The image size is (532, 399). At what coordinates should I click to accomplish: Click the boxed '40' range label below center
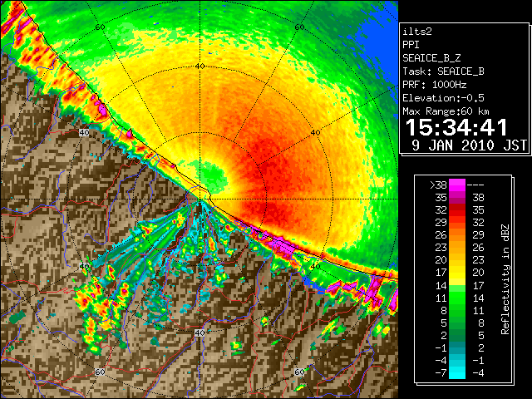[x=199, y=332]
